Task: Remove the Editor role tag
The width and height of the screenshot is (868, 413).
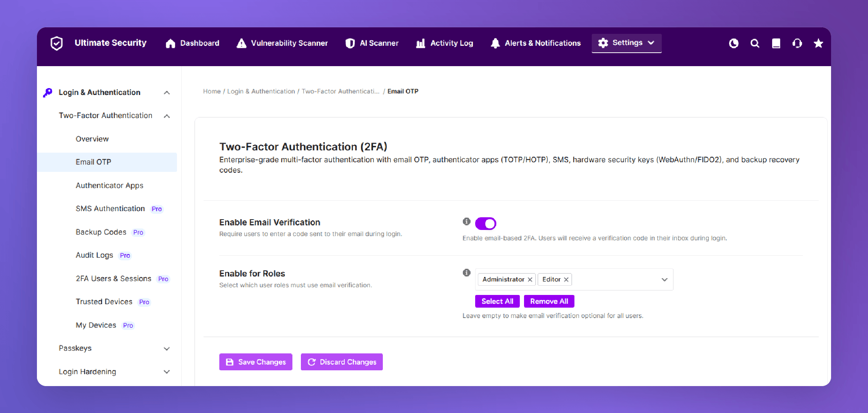Action: pyautogui.click(x=566, y=280)
